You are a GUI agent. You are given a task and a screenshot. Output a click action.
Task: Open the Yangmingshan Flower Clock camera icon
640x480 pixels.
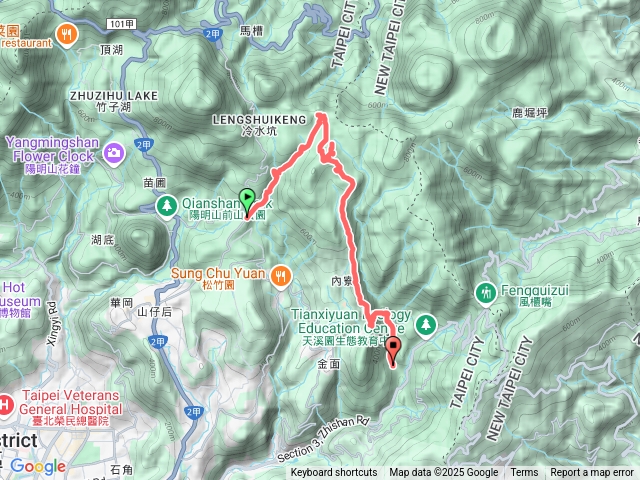coord(114,153)
